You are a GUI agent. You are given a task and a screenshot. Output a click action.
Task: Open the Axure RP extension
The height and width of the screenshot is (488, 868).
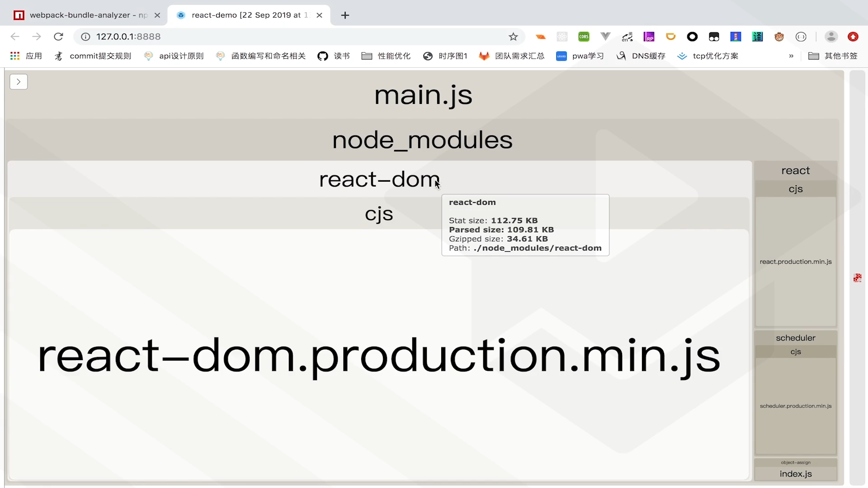click(x=649, y=37)
